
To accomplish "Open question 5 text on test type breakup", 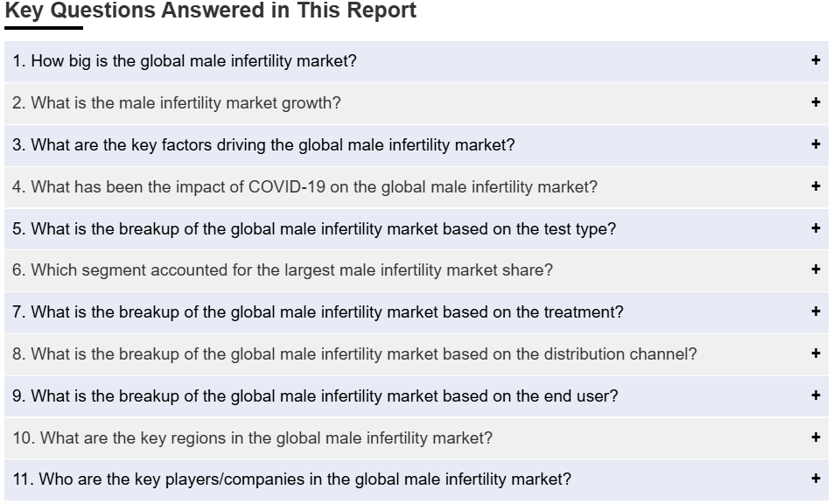I will click(x=314, y=229).
